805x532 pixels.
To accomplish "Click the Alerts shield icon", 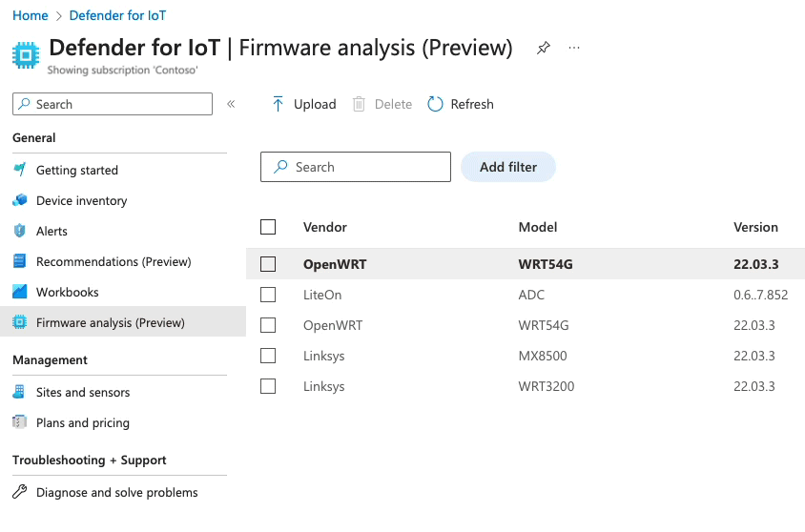I will [19, 231].
